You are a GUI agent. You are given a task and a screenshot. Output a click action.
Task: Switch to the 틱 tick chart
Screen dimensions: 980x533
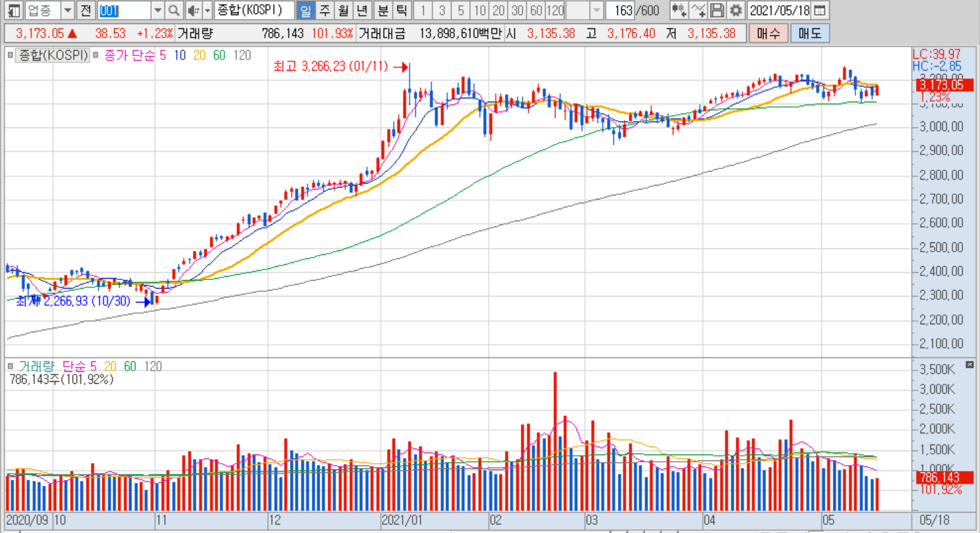click(402, 10)
